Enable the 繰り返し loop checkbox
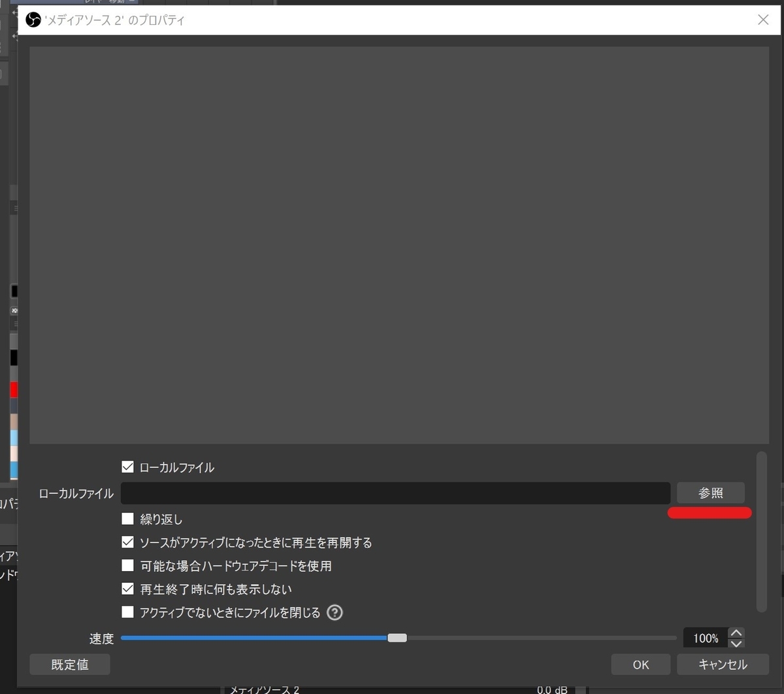Screen dimensions: 784x694 pyautogui.click(x=127, y=519)
